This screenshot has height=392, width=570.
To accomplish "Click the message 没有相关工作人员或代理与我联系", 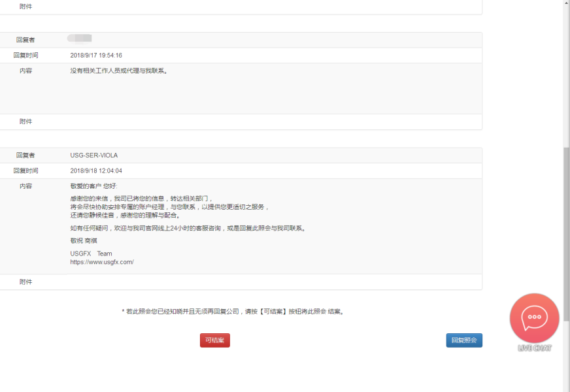I will point(119,71).
